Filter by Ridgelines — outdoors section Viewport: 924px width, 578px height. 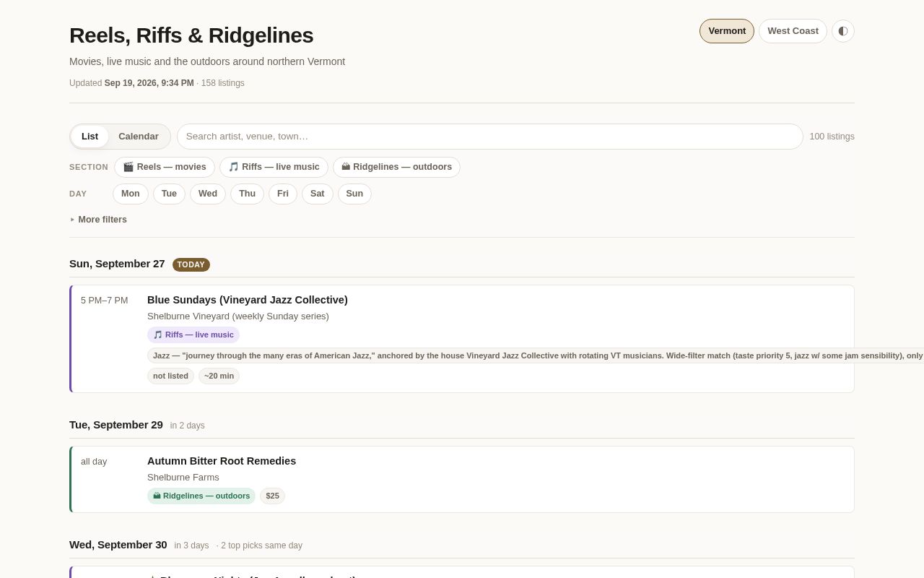click(396, 167)
